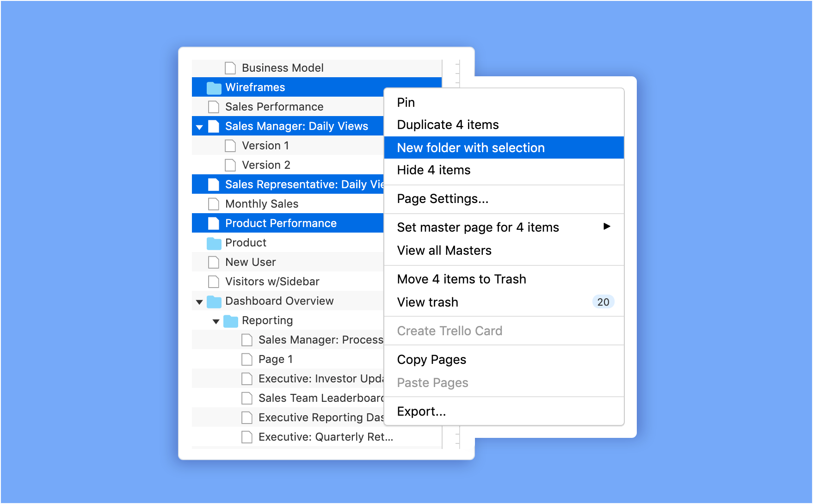This screenshot has width=813, height=504.
Task: Choose Copy Pages
Action: (x=504, y=360)
